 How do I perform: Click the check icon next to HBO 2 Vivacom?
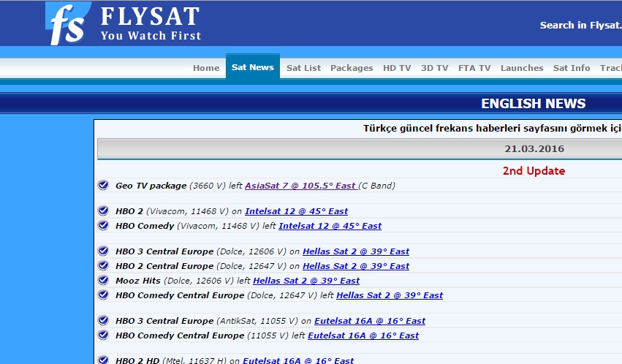pyautogui.click(x=104, y=211)
